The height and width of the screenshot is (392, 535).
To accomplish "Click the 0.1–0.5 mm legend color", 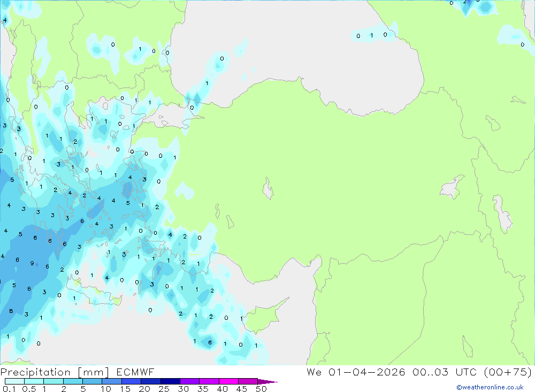I will [14, 381].
